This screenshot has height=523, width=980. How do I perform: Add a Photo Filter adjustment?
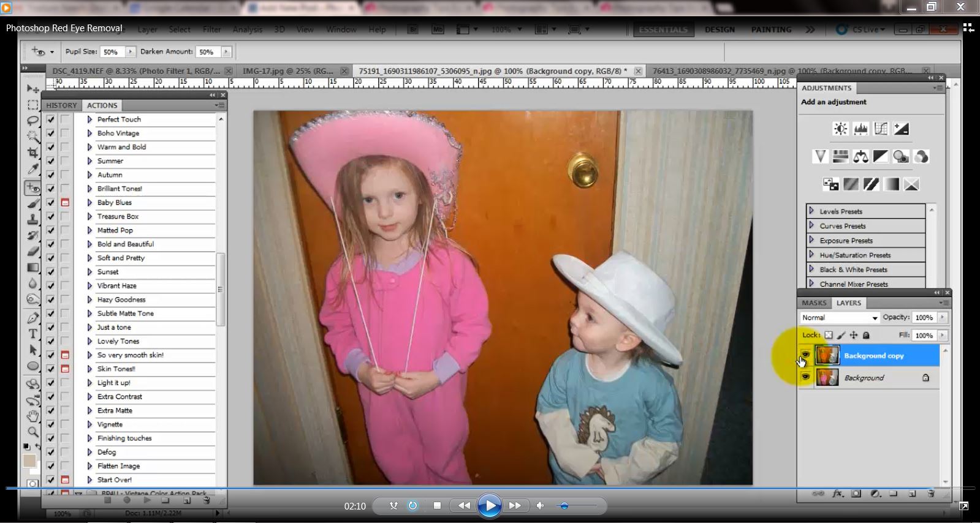(x=901, y=157)
